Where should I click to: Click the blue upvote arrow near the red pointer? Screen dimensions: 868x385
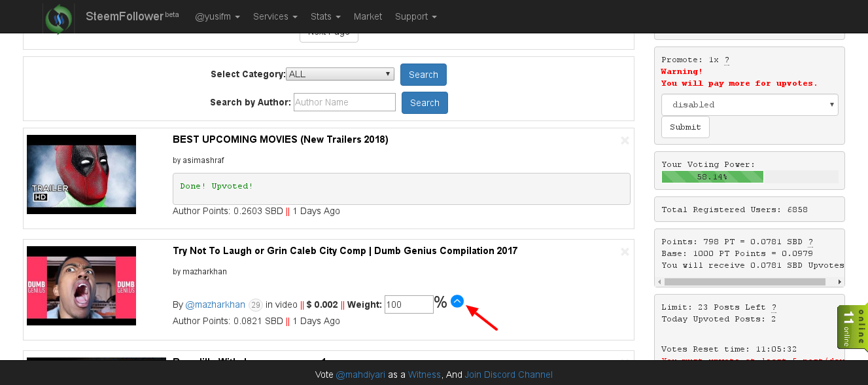point(457,301)
